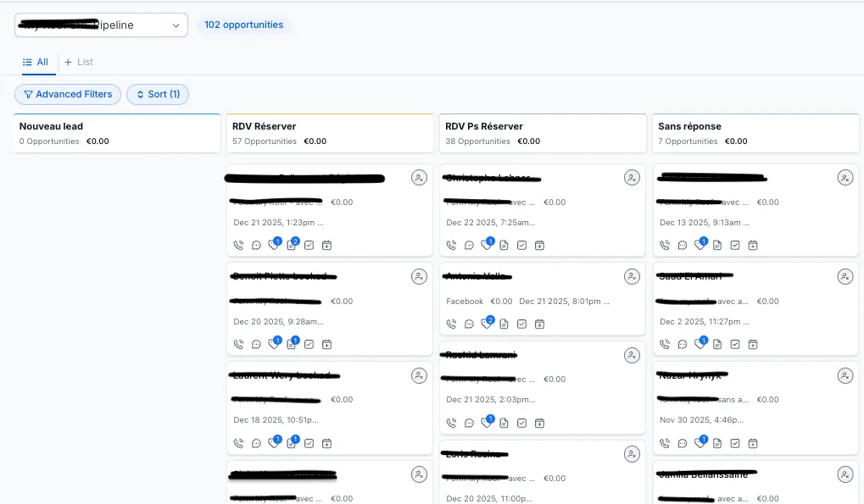Open the Sort (1) options
The height and width of the screenshot is (504, 864).
[x=158, y=94]
